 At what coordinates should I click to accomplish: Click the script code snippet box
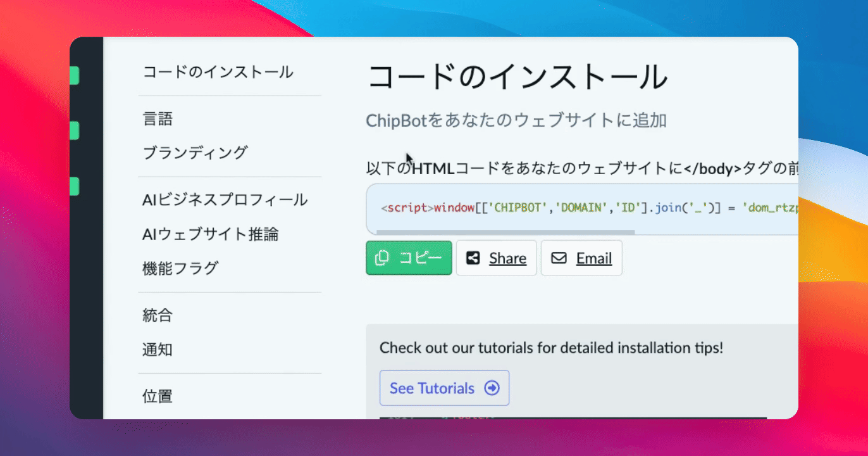click(582, 209)
